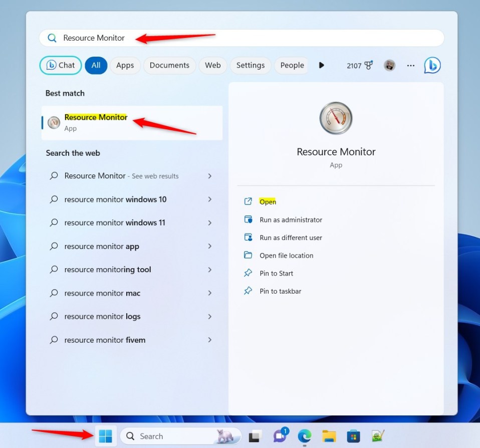Expand chevron beside 'resource monitor app'
Viewport: 480px width, 448px height.
pyautogui.click(x=210, y=246)
